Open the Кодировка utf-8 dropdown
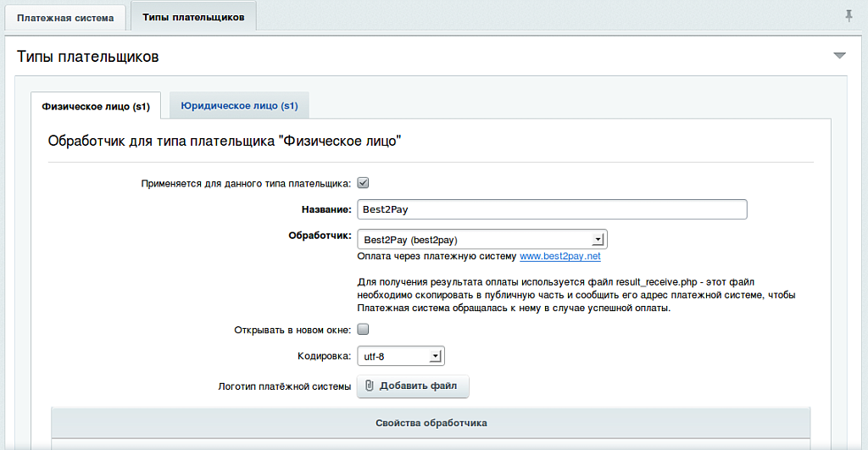This screenshot has width=868, height=450. (x=401, y=357)
